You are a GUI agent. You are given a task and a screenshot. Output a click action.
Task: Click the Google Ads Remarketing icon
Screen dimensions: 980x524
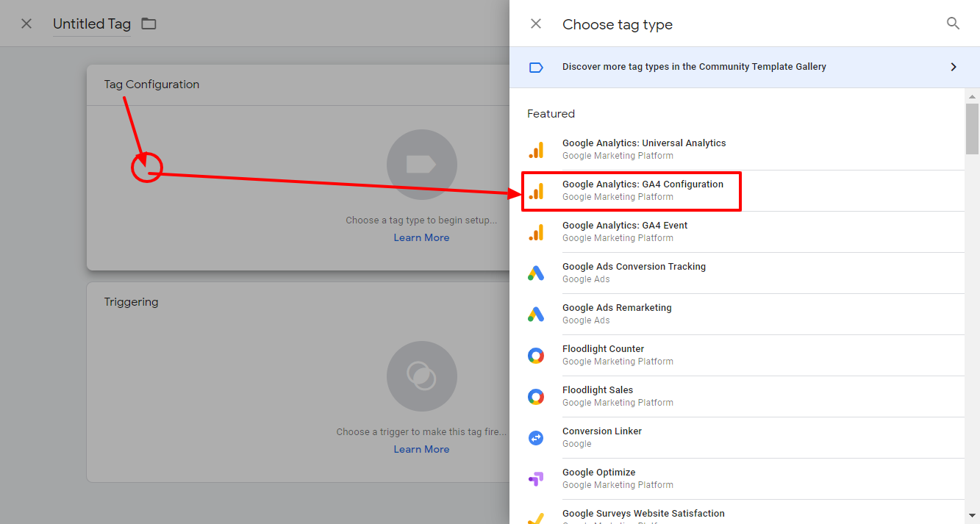click(536, 315)
